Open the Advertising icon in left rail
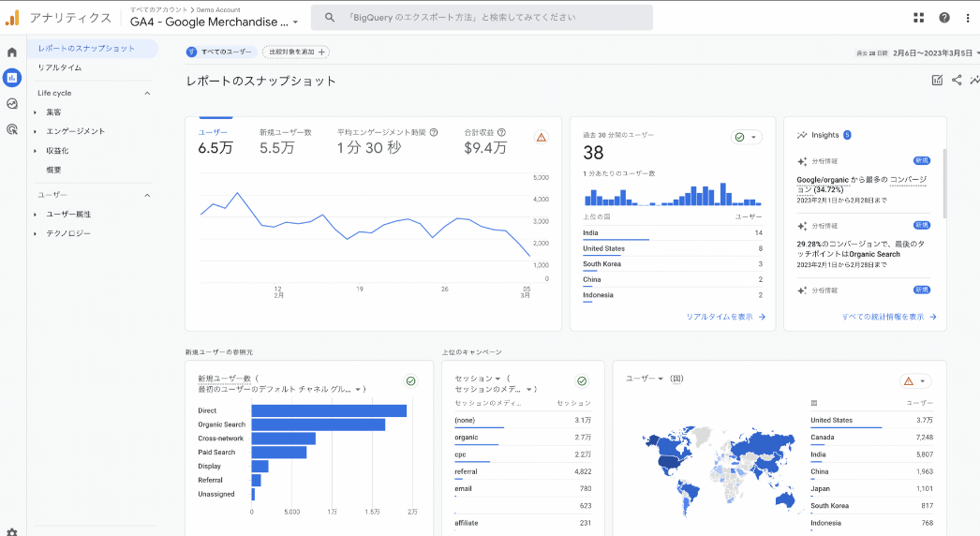Screen dimensions: 980x536 (x=12, y=129)
